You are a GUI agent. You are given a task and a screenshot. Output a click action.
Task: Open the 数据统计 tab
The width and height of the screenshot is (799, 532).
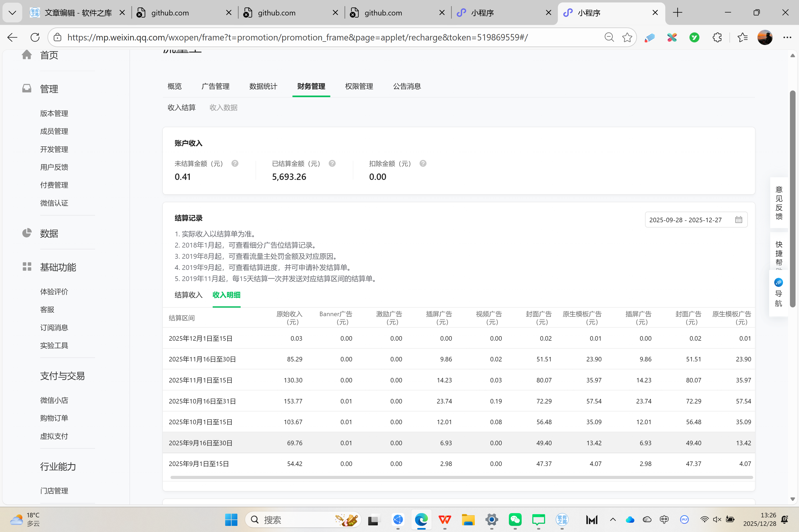click(x=263, y=86)
